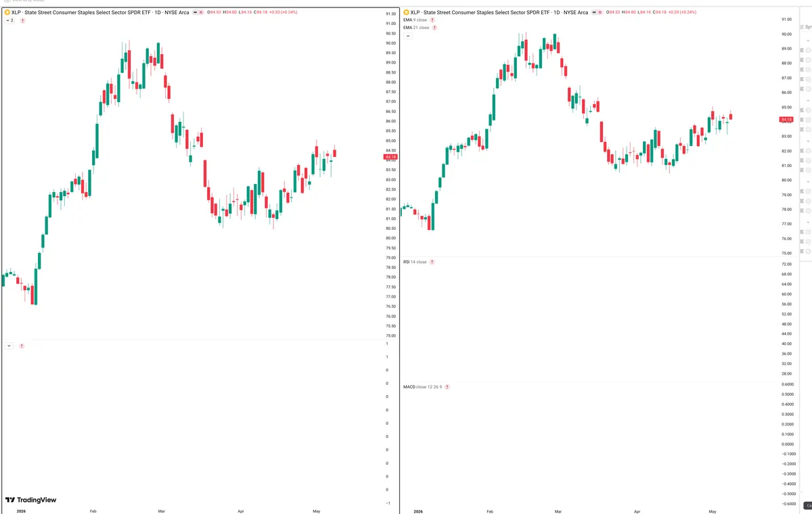Screen dimensions: 812x514
Task: Select the EMA 21 close indicator label
Action: point(416,28)
